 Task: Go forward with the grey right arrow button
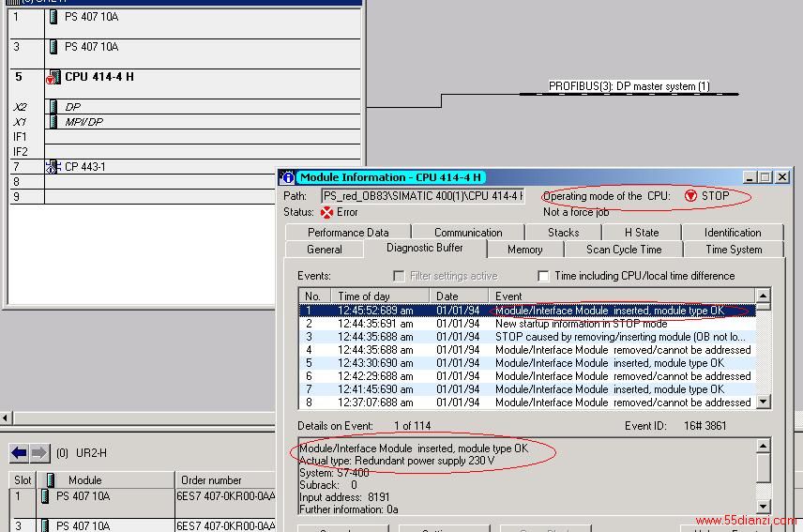tap(40, 453)
